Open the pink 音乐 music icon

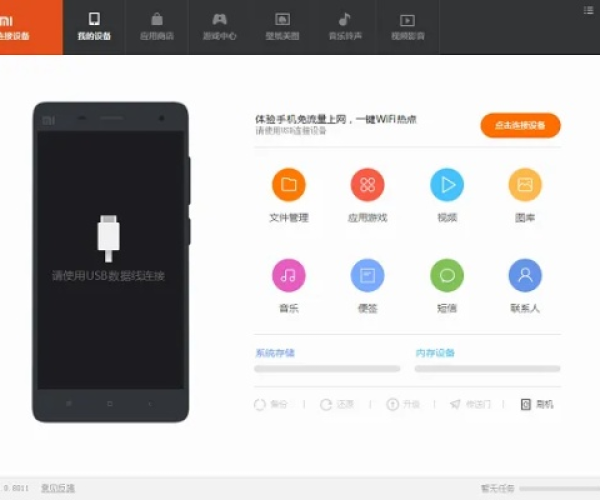point(289,275)
